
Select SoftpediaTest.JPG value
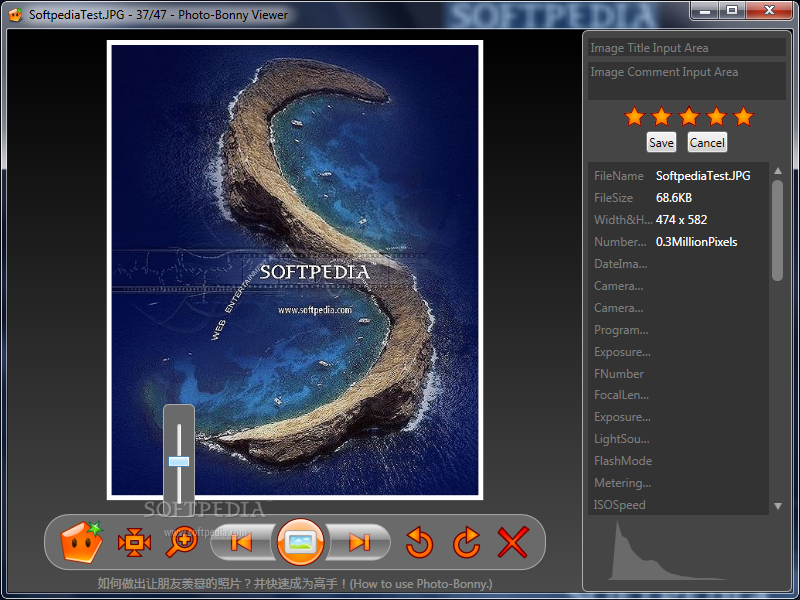click(703, 176)
